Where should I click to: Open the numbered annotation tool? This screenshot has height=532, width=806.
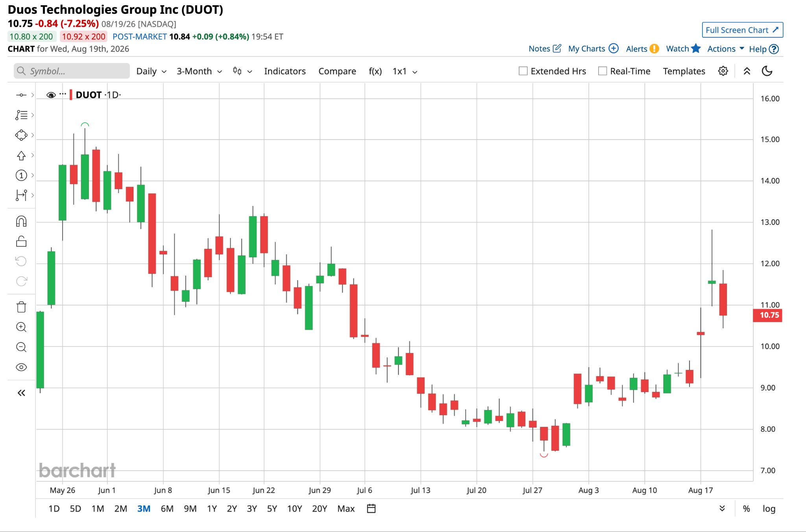tap(21, 175)
